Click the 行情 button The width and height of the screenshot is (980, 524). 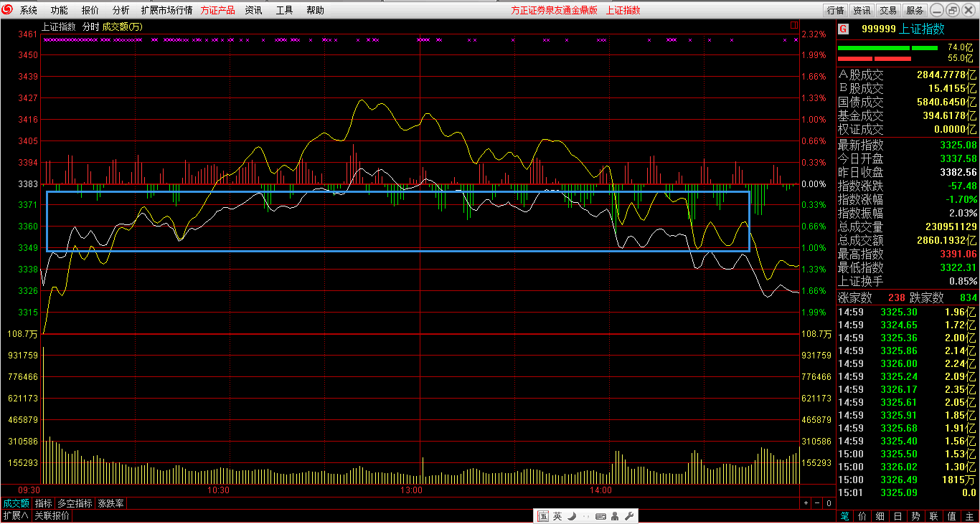pos(835,10)
